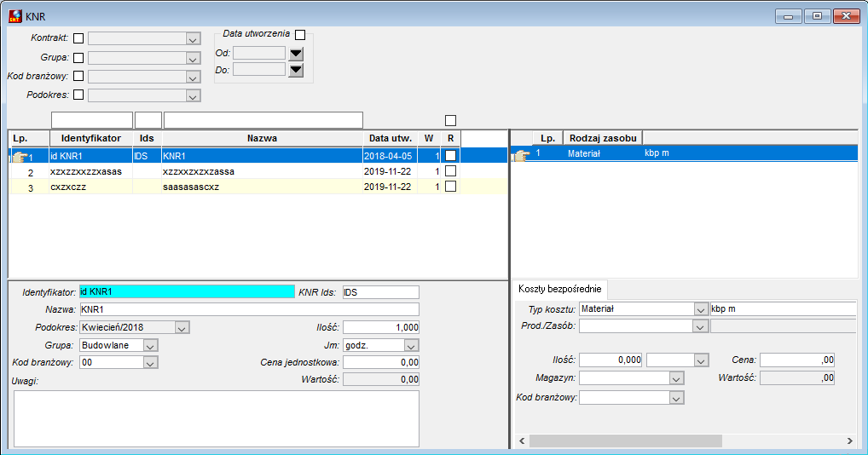
Task: Open the Kod branżowy dropdown showing 00
Action: (x=150, y=363)
